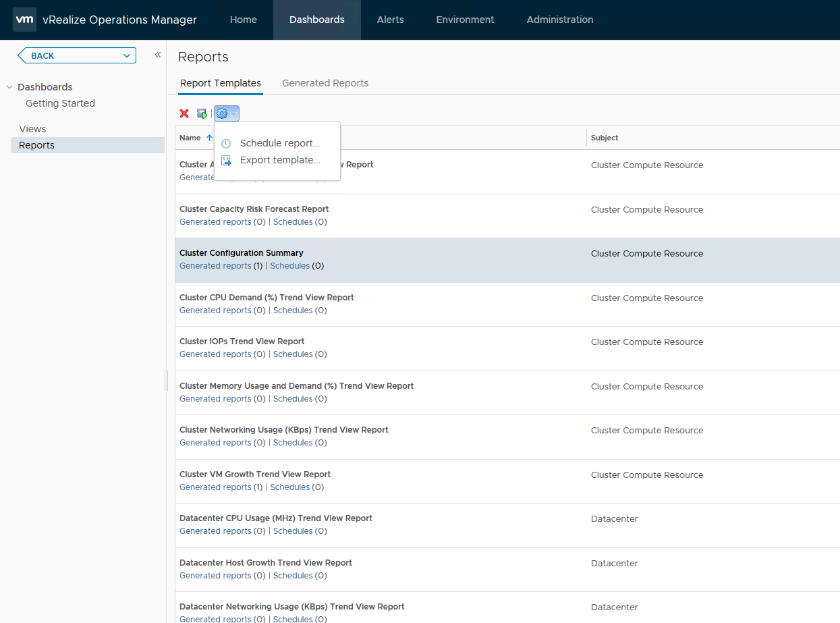Click Datacenter subject of Datacenter Host Growth row
The width and height of the screenshot is (840, 623).
(615, 564)
